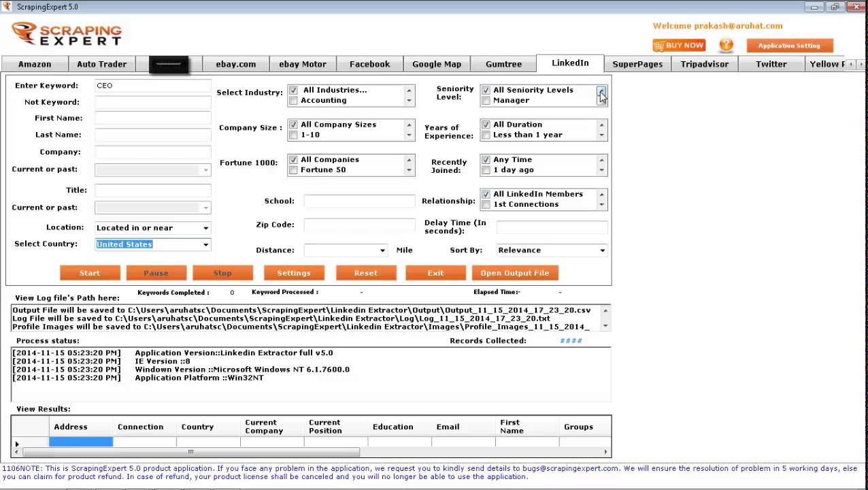
Task: Click the Open Output File button
Action: [x=515, y=273]
